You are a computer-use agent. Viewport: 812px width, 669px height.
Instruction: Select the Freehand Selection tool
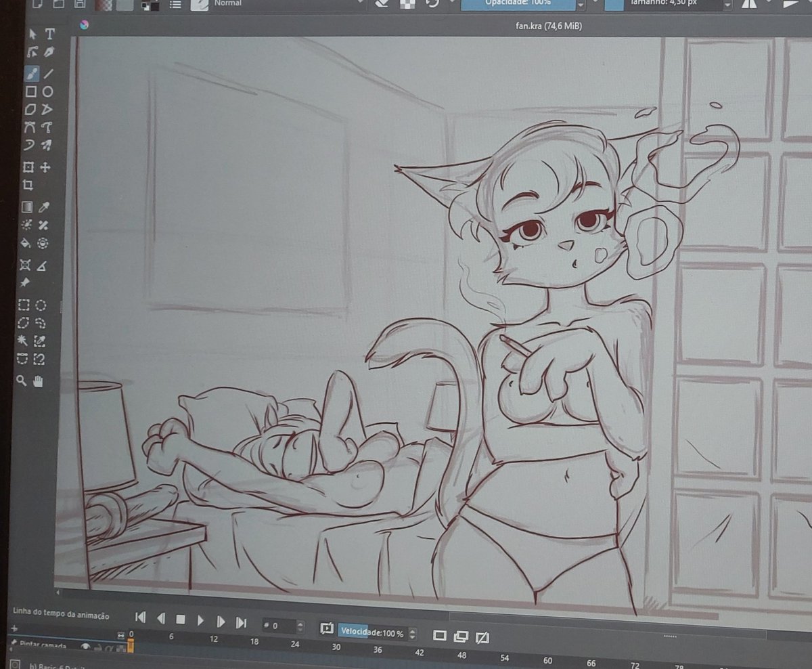tap(41, 323)
